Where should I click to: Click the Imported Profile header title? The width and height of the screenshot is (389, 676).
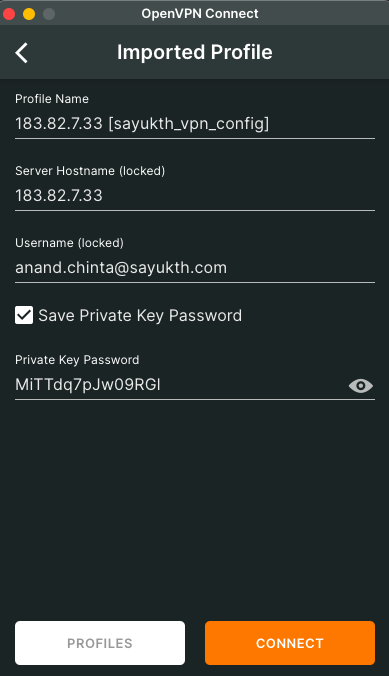tap(194, 52)
